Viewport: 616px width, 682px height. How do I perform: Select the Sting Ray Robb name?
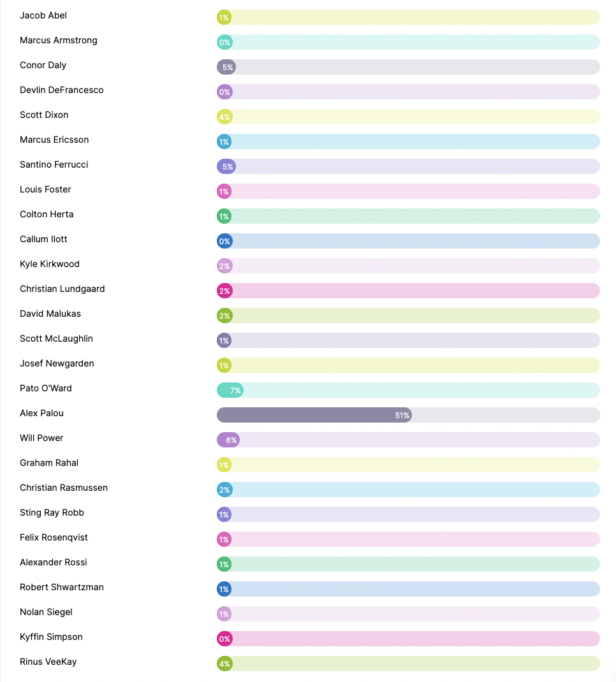[x=52, y=512]
